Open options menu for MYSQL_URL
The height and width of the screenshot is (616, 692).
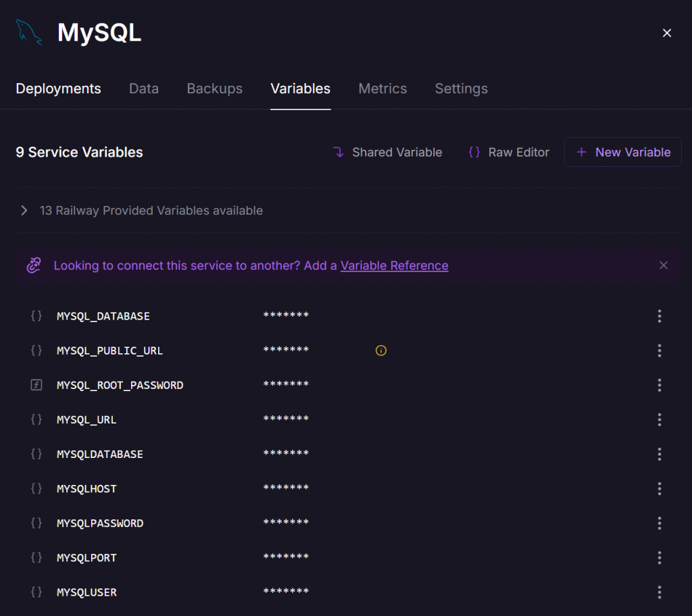coord(660,419)
